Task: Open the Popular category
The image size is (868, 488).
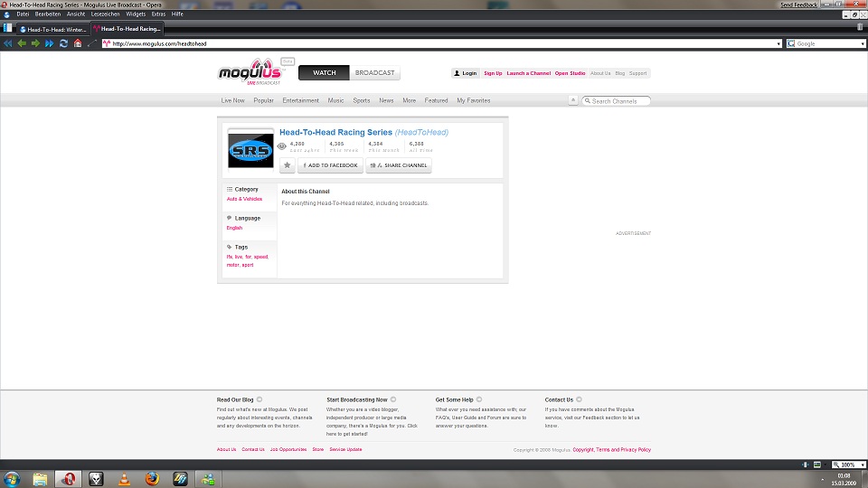Action: pyautogui.click(x=263, y=100)
